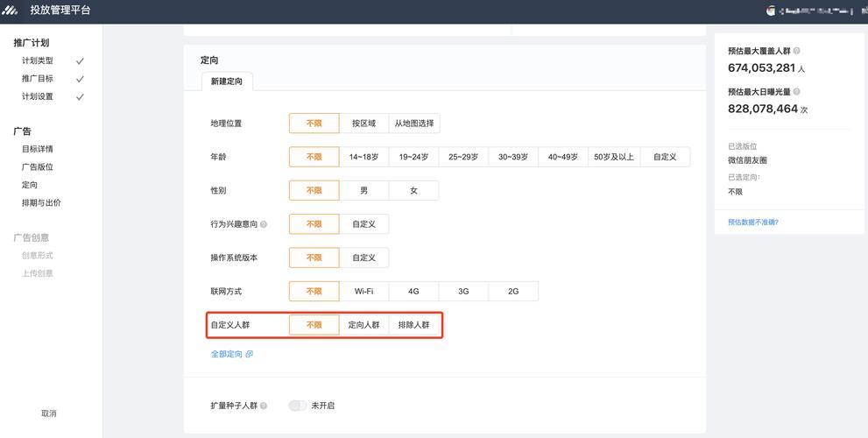Click external link icon next to 全部定向

249,354
